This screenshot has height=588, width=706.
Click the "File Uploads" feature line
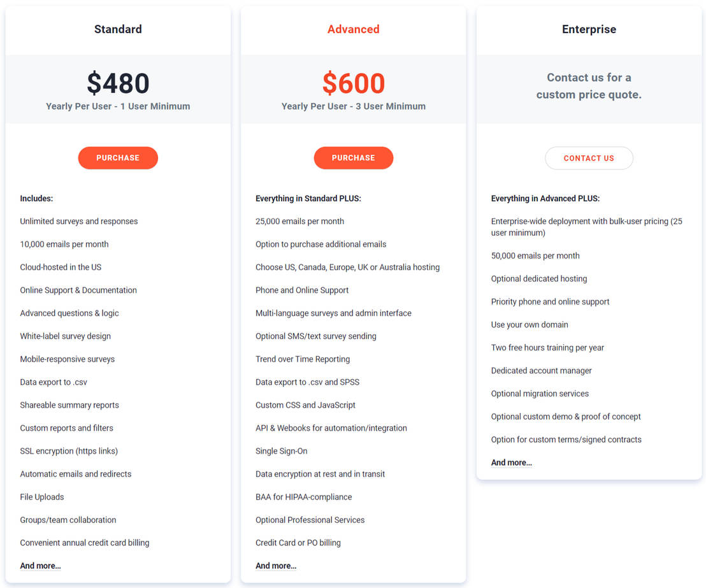pyautogui.click(x=42, y=497)
